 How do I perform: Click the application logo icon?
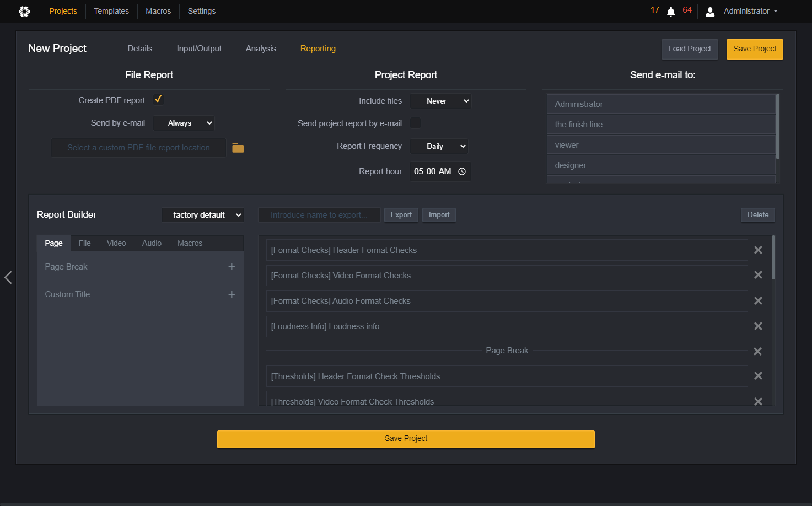click(x=24, y=11)
